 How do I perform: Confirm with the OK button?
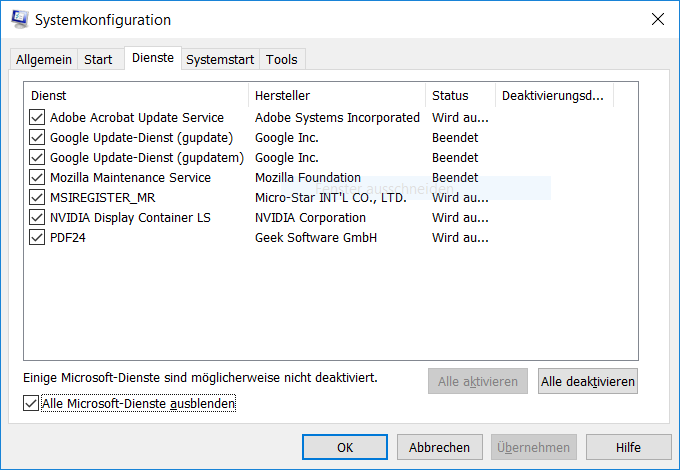click(345, 447)
